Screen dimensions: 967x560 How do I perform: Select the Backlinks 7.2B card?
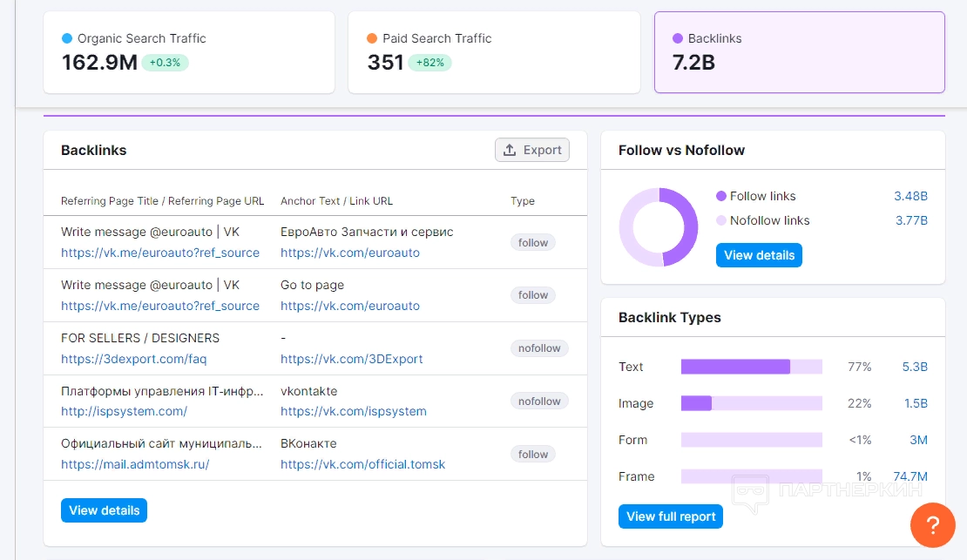tap(799, 52)
